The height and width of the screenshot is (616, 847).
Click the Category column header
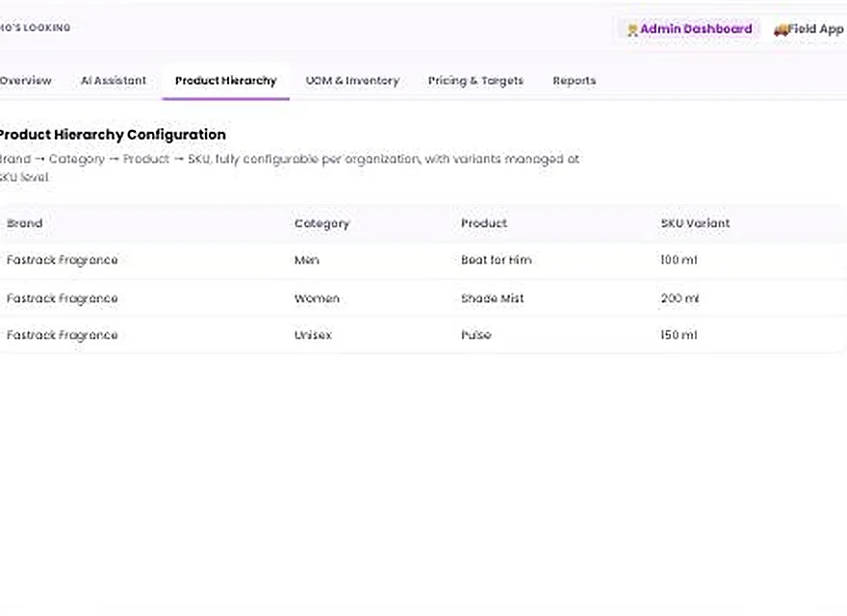coord(321,223)
